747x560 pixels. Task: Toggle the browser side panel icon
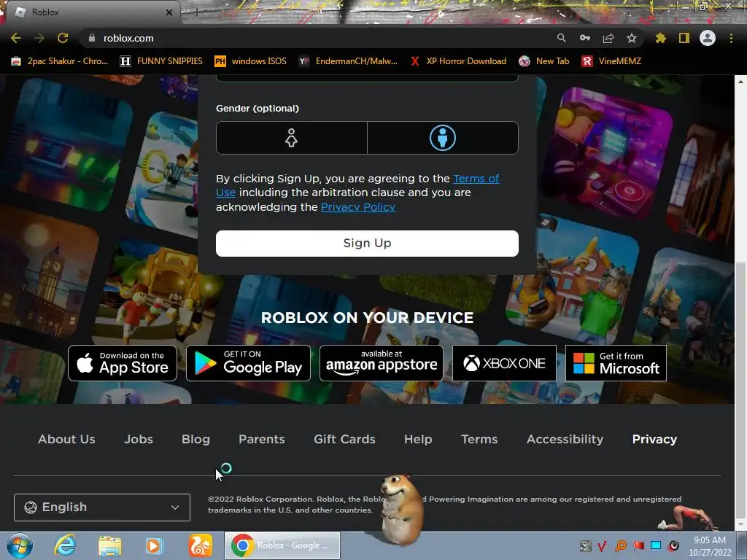(x=684, y=38)
